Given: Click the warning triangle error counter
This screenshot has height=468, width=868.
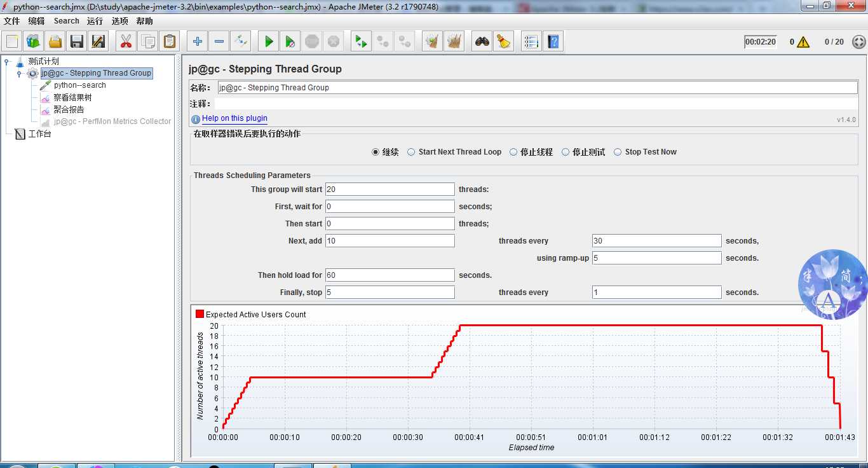Looking at the screenshot, I should click(x=803, y=42).
